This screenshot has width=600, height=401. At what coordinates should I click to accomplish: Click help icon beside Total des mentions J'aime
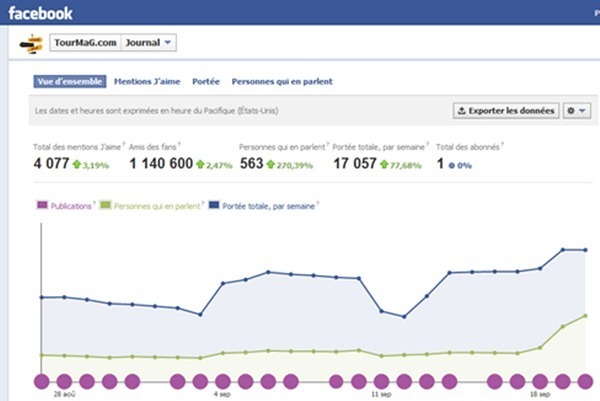(x=123, y=143)
